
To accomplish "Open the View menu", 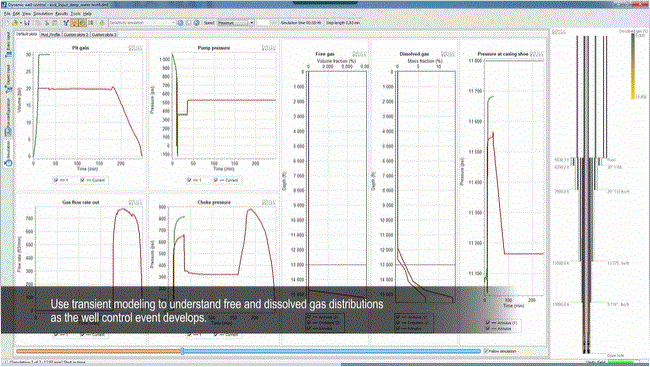I will [x=26, y=14].
